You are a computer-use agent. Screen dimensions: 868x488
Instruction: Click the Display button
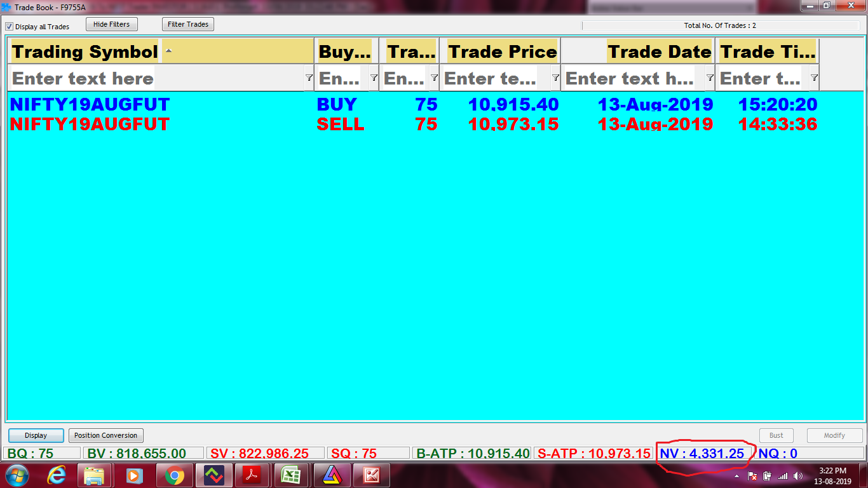36,435
